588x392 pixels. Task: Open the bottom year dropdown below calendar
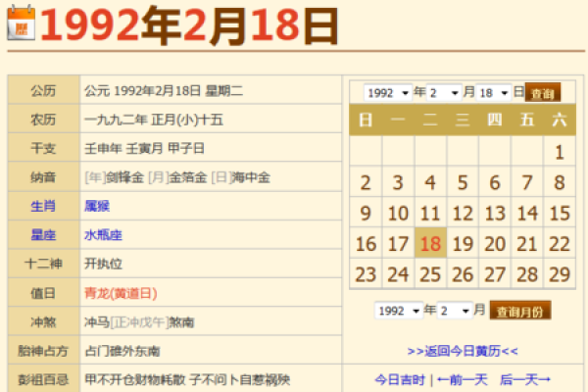(399, 311)
